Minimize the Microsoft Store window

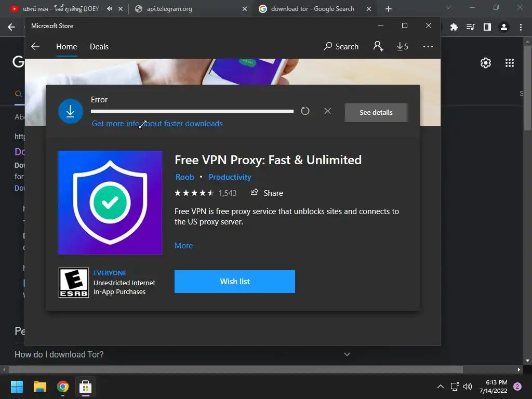[381, 26]
